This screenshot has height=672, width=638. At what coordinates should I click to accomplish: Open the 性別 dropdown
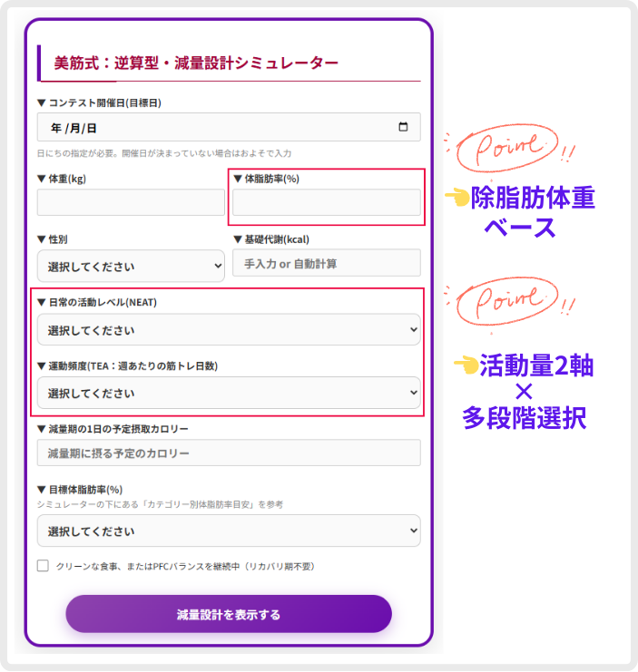131,266
